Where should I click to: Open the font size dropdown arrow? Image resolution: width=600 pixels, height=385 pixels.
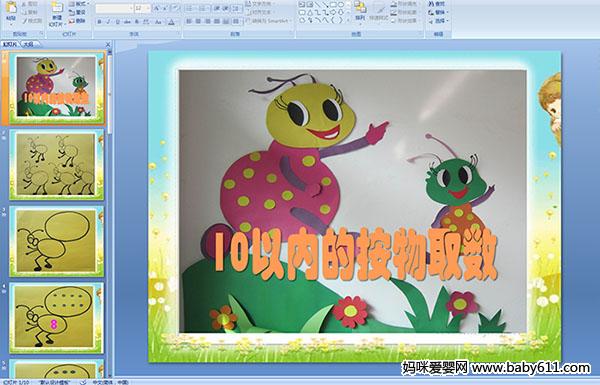point(148,8)
